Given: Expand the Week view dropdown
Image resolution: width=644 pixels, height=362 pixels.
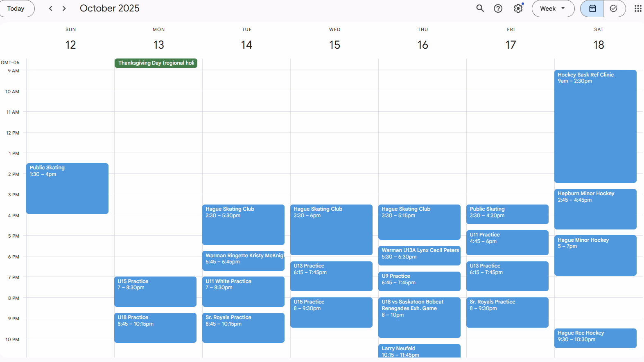Looking at the screenshot, I should point(553,8).
